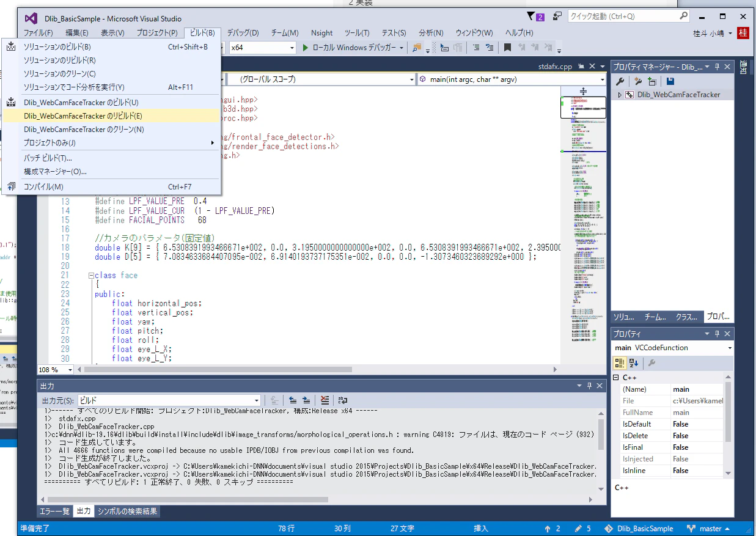This screenshot has width=756, height=536.
Task: Close the stdafx.cpp preview tab
Action: 592,67
